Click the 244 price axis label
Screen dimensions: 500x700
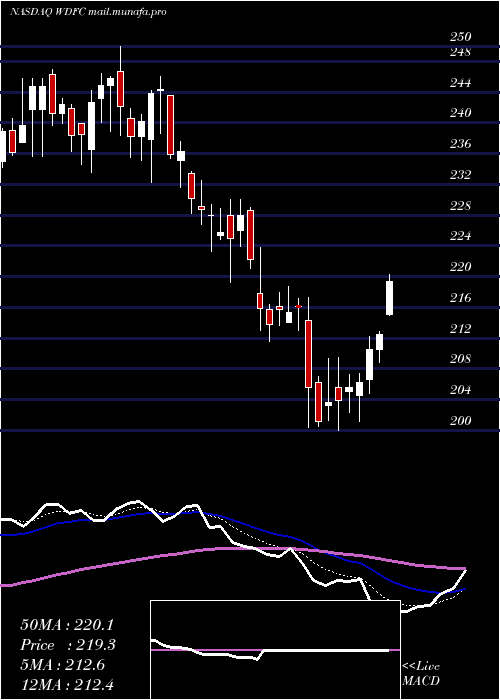[461, 83]
